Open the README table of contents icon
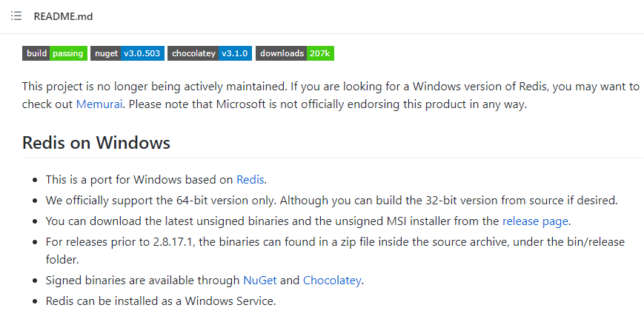The width and height of the screenshot is (644, 322). click(x=16, y=16)
